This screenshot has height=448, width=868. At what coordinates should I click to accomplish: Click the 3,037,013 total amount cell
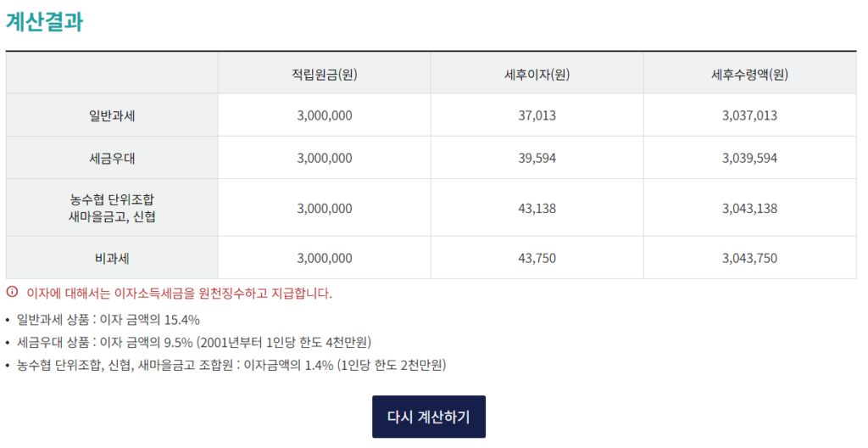point(749,115)
